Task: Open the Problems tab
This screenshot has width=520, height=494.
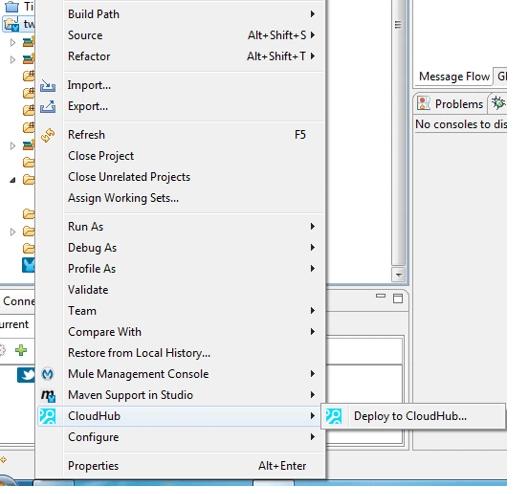Action: 450,104
